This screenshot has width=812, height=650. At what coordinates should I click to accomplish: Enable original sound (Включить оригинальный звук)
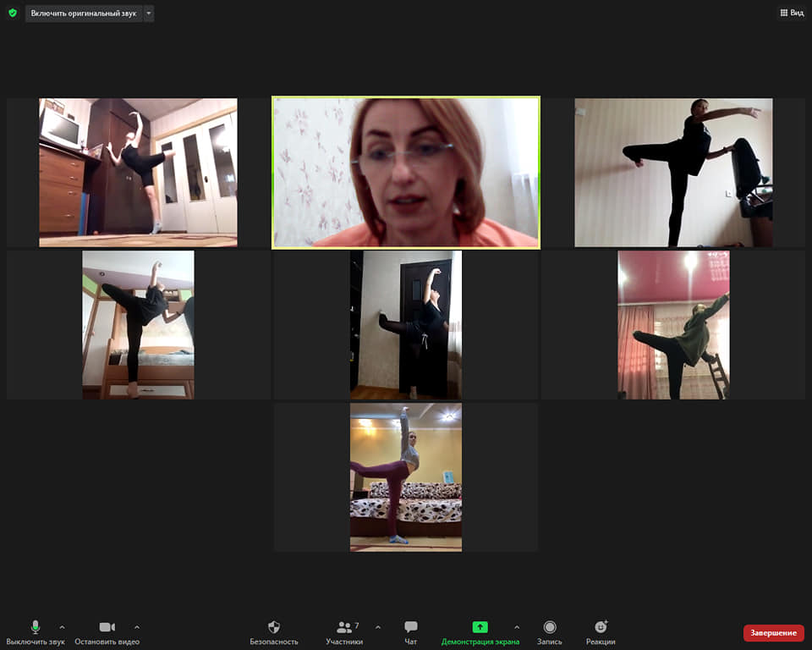(x=83, y=14)
